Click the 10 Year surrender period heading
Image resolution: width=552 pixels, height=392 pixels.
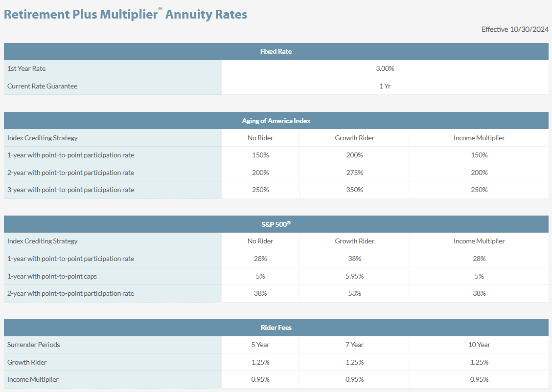pos(479,345)
